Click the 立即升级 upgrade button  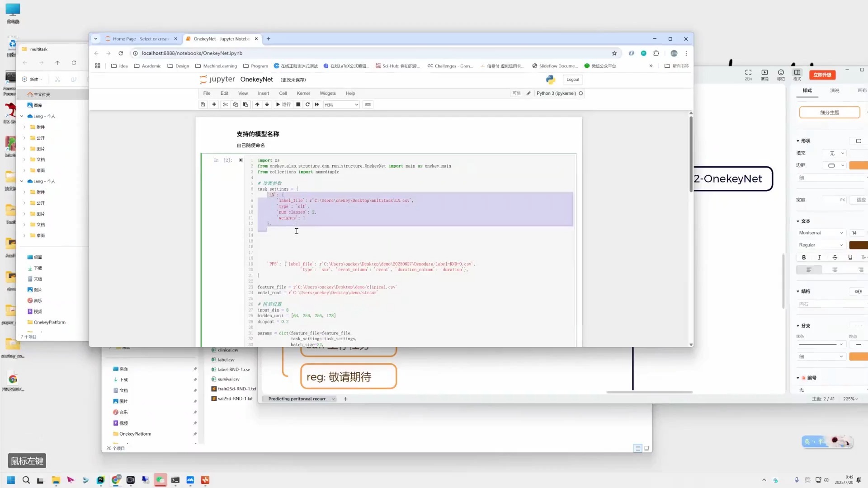822,75
